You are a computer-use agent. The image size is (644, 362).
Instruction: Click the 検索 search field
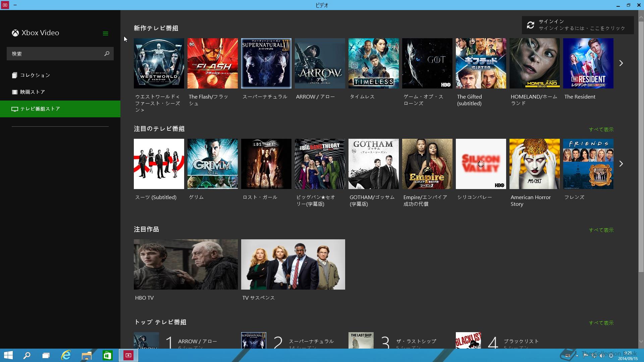click(x=60, y=54)
